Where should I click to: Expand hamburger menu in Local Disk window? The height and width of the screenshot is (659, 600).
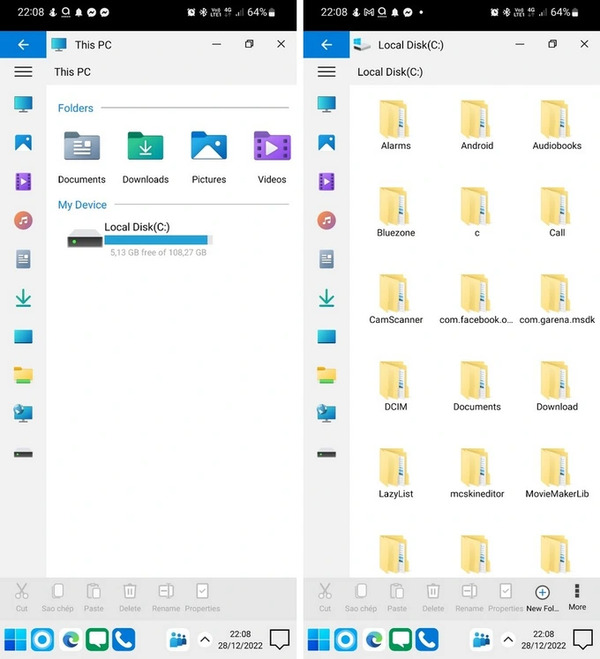[x=326, y=72]
